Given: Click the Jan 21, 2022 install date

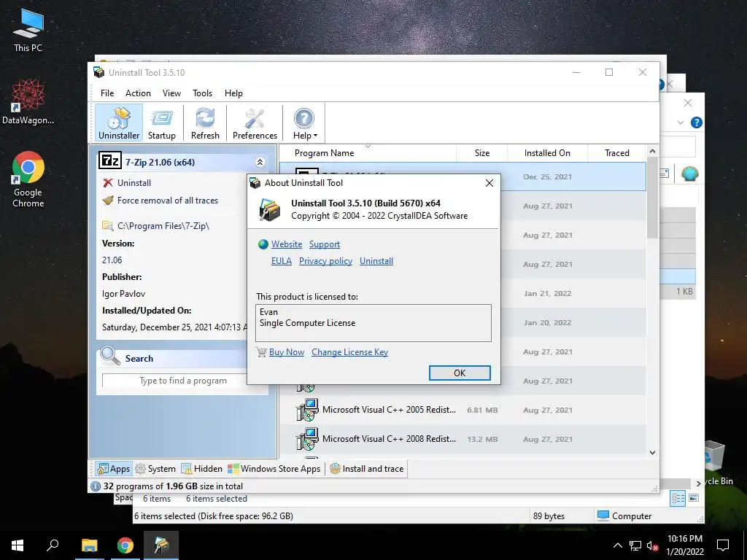Looking at the screenshot, I should [547, 293].
